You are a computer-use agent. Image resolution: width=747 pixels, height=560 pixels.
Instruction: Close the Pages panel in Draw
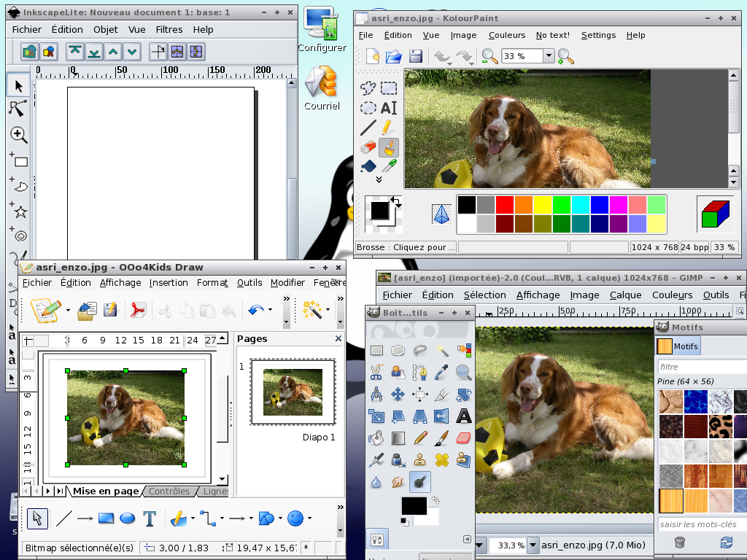point(338,338)
